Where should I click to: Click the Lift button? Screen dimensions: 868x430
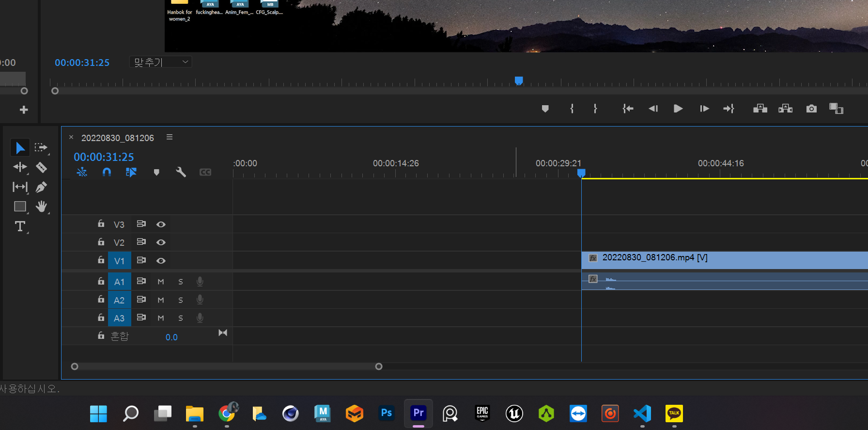click(x=760, y=109)
